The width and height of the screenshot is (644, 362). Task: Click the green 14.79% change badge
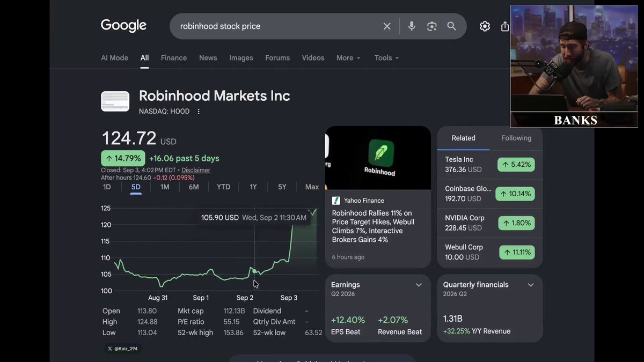pos(123,158)
